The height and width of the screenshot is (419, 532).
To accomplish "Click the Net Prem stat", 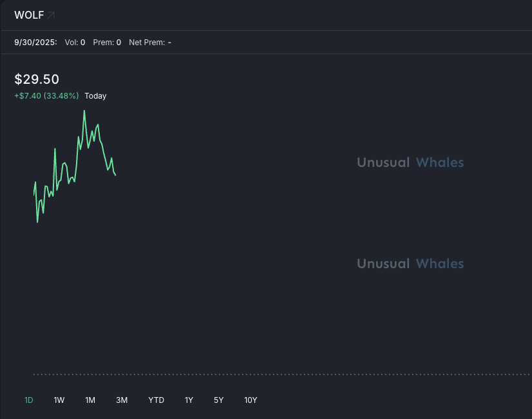I will (150, 43).
